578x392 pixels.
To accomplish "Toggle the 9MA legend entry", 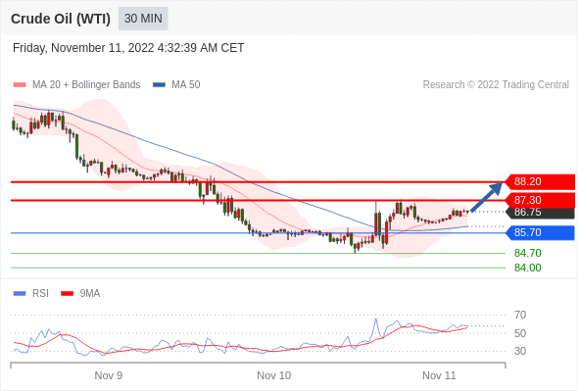I will tap(80, 294).
